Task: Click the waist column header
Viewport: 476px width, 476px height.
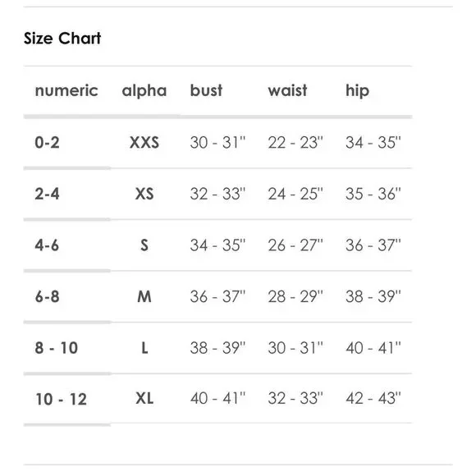Action: 287,90
